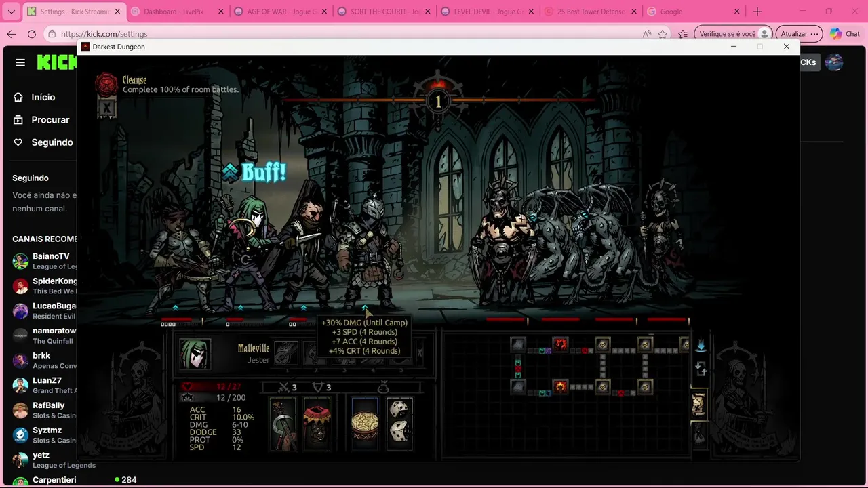
Task: Click the armor level shield icon
Action: pyautogui.click(x=317, y=388)
